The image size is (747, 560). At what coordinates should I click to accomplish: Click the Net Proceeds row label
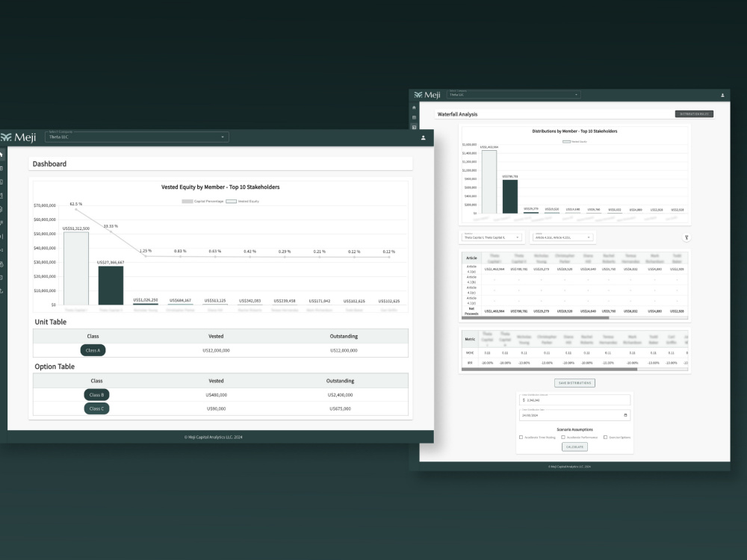point(471,311)
